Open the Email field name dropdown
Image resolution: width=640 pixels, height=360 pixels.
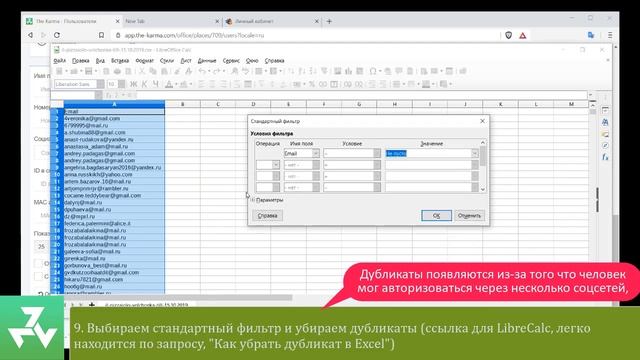pos(316,153)
